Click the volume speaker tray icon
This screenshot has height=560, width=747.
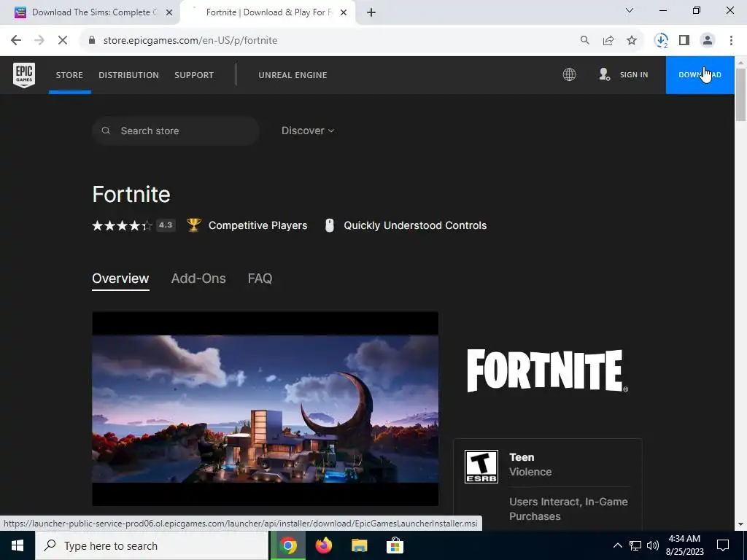pos(653,545)
